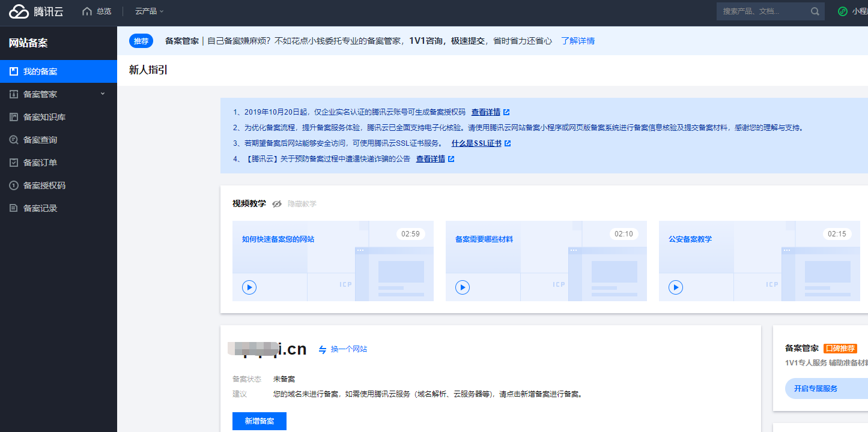Open the 了解详情 banner link
This screenshot has width=868, height=432.
coord(578,41)
